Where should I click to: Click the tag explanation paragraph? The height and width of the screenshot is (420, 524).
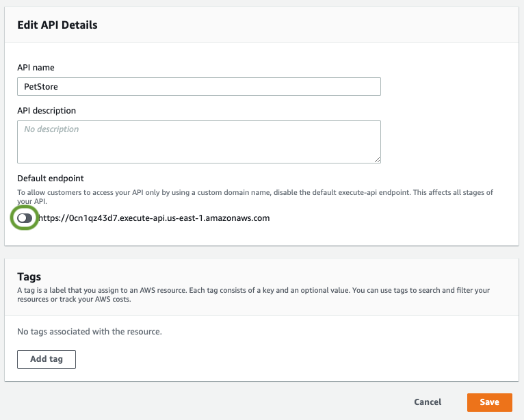pyautogui.click(x=253, y=294)
